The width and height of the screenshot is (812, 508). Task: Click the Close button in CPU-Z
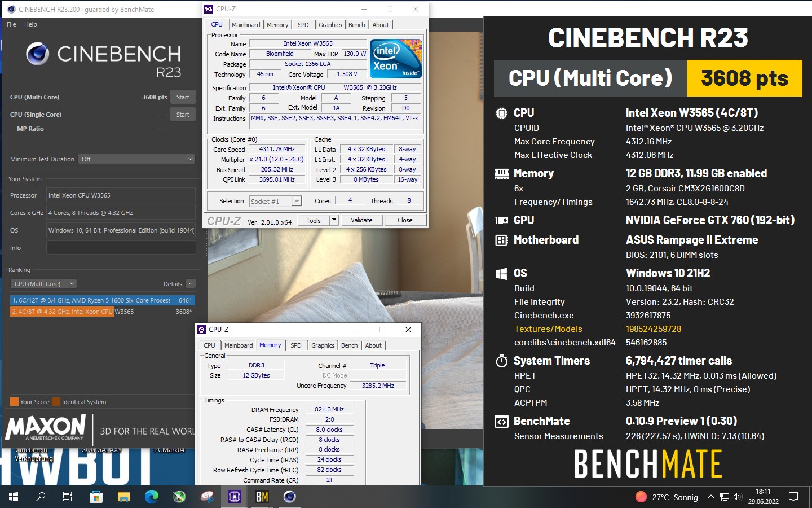tap(405, 221)
